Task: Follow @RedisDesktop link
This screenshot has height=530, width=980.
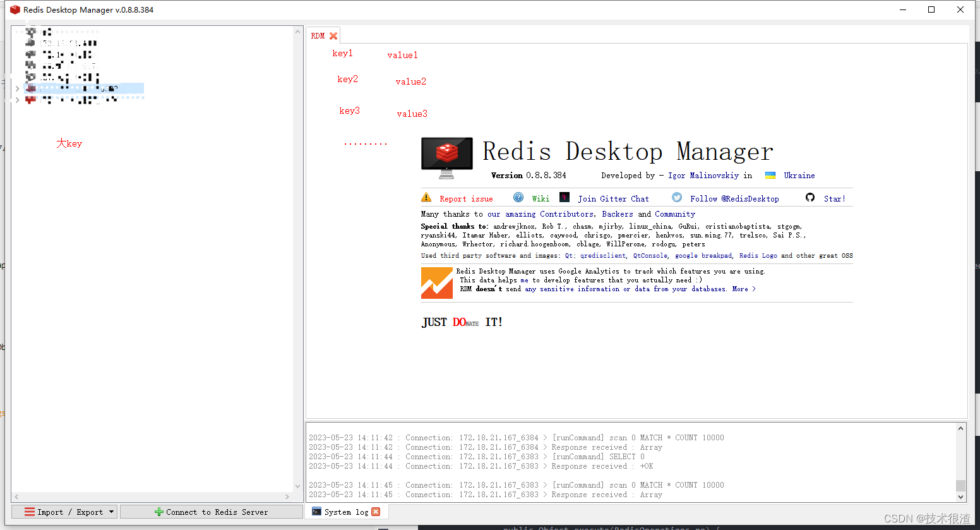Action: pos(734,198)
